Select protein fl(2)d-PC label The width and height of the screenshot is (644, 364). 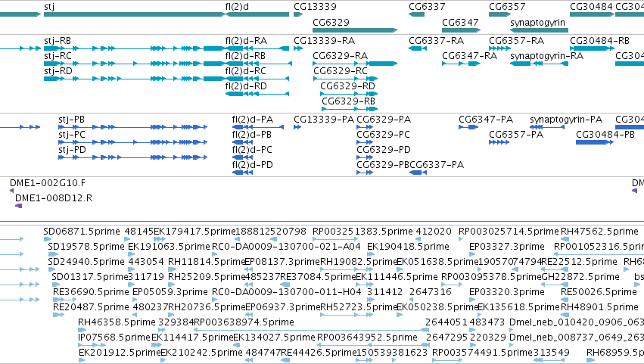(x=252, y=150)
